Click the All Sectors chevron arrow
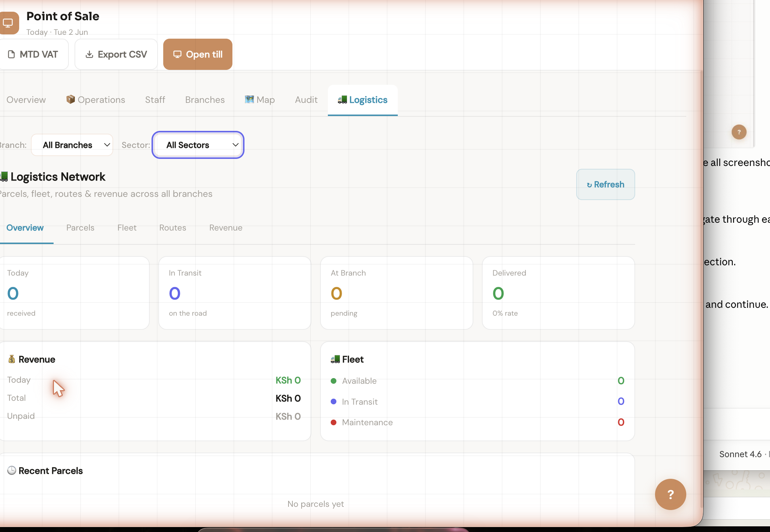 pyautogui.click(x=235, y=145)
